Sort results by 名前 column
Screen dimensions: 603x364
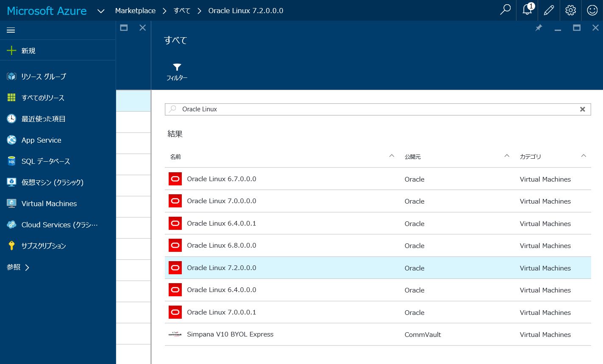(176, 156)
